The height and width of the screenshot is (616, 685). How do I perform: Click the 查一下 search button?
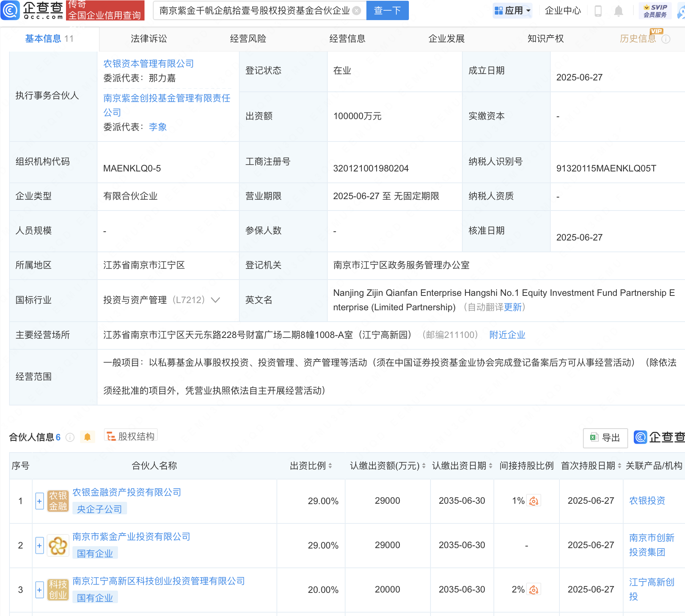(387, 11)
